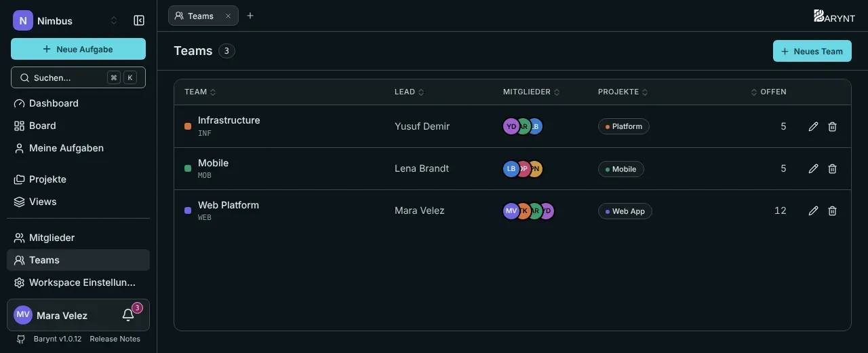Click Mara Velez's MV avatar in sidebar
Screen dimensions: 868x353
[x=23, y=315]
